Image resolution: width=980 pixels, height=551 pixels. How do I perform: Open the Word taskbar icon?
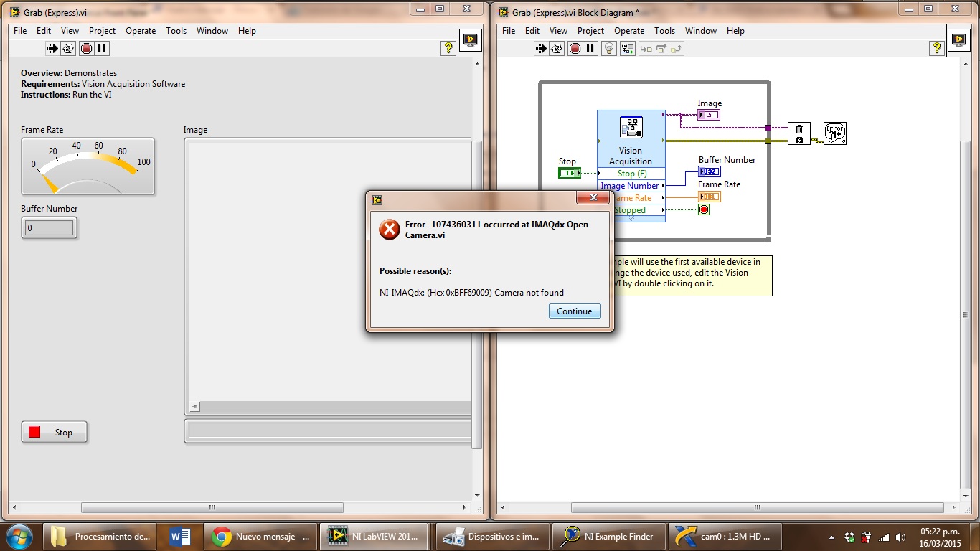pyautogui.click(x=179, y=536)
